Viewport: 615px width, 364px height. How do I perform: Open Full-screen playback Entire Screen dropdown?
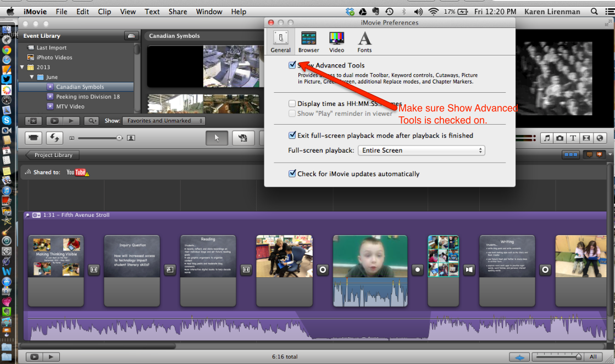[421, 150]
